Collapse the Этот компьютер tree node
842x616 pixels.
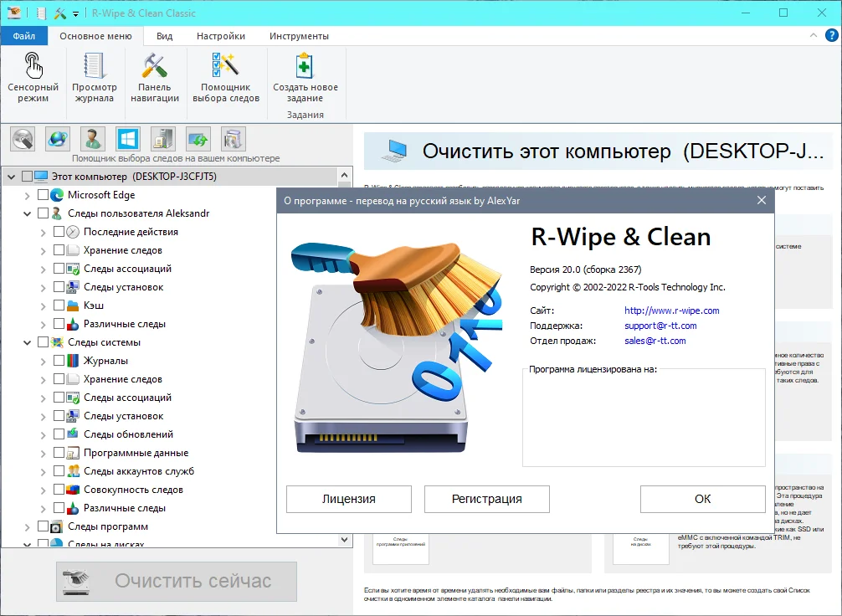pos(11,177)
